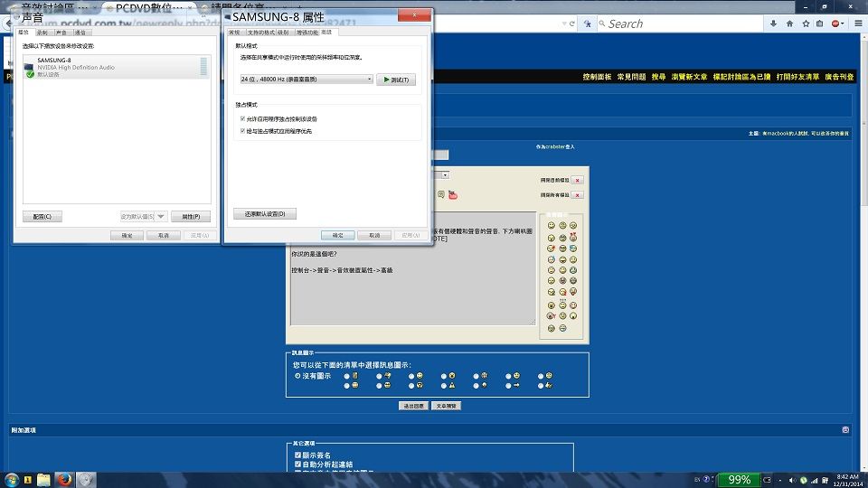Open the file explorer folder on taskbar
This screenshot has width=868, height=488.
pos(43,480)
